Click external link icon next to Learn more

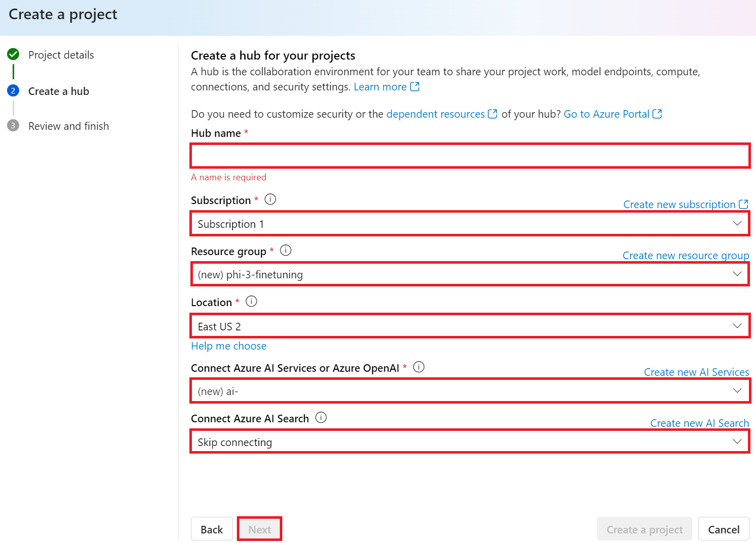tap(415, 86)
